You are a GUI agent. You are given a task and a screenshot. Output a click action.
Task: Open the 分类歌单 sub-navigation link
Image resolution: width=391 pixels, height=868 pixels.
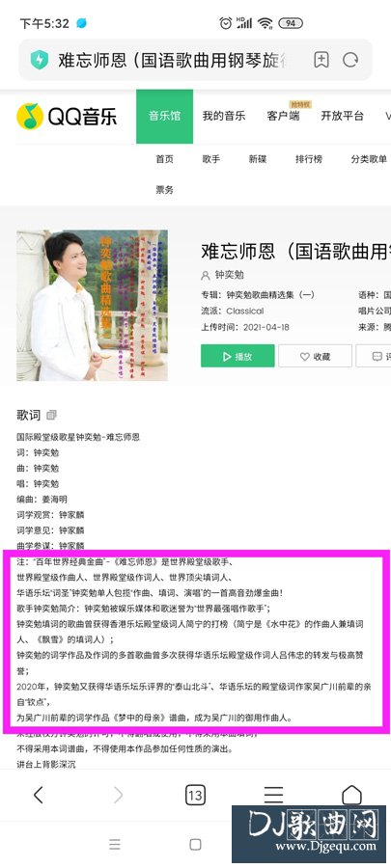[369, 159]
